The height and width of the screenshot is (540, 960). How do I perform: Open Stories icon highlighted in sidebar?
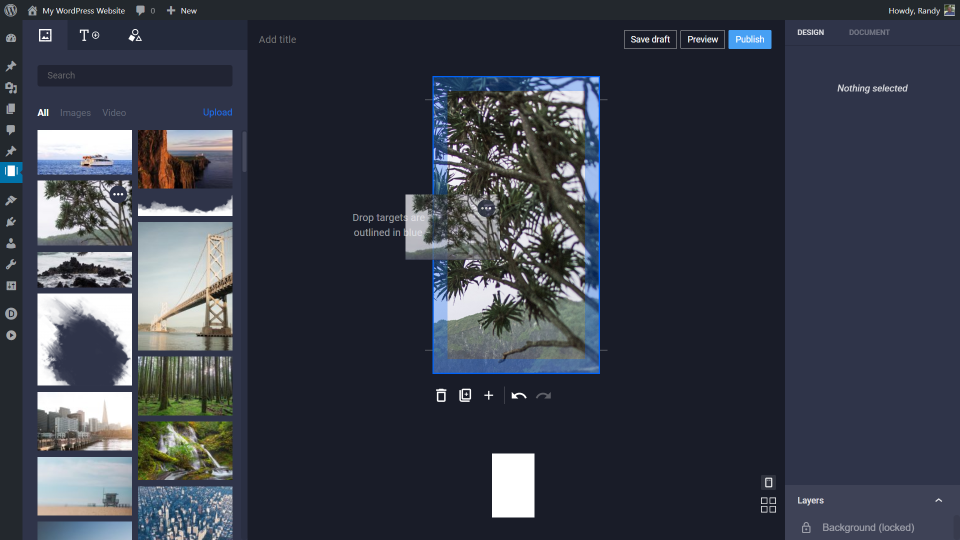click(11, 171)
